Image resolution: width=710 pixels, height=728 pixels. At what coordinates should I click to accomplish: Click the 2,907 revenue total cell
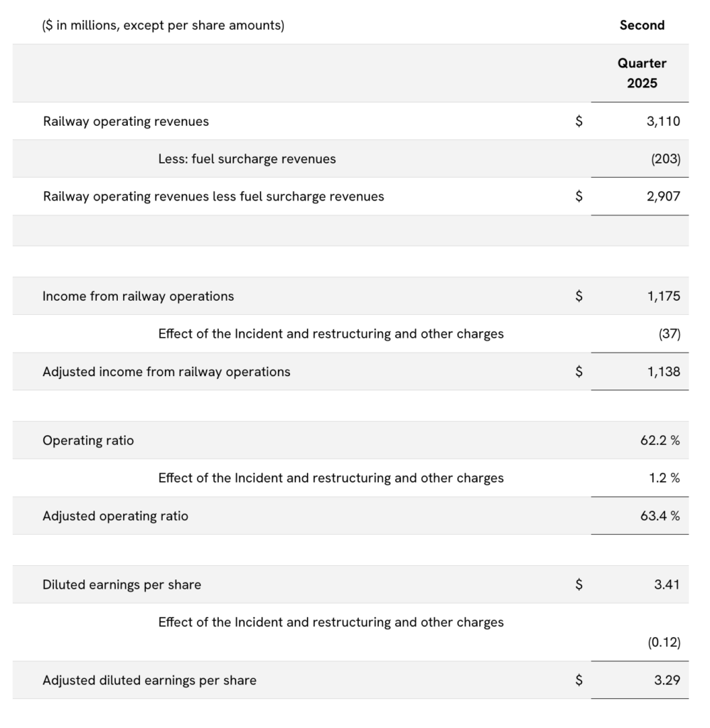[x=663, y=197]
